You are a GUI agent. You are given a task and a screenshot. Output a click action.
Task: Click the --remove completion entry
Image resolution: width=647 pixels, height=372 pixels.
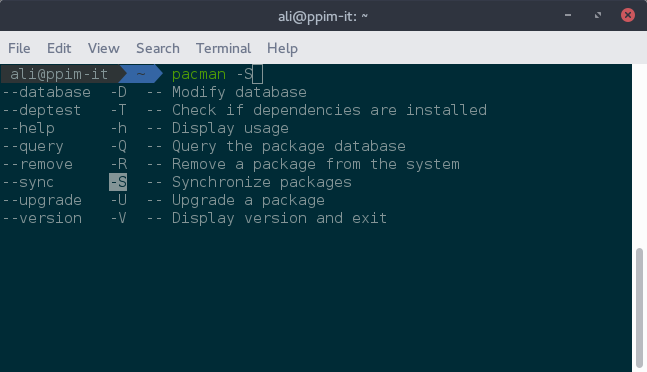click(38, 164)
